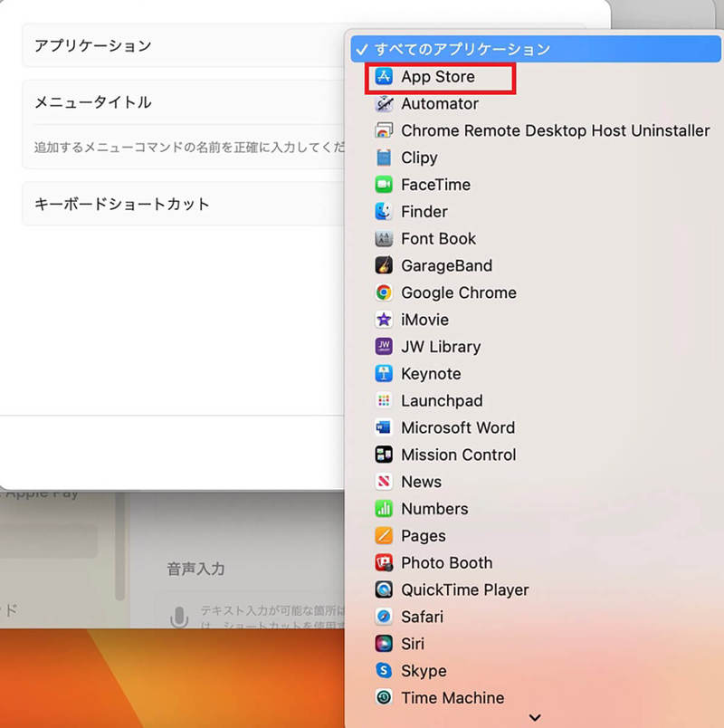Click the キーボードショートカット field row

(x=184, y=204)
